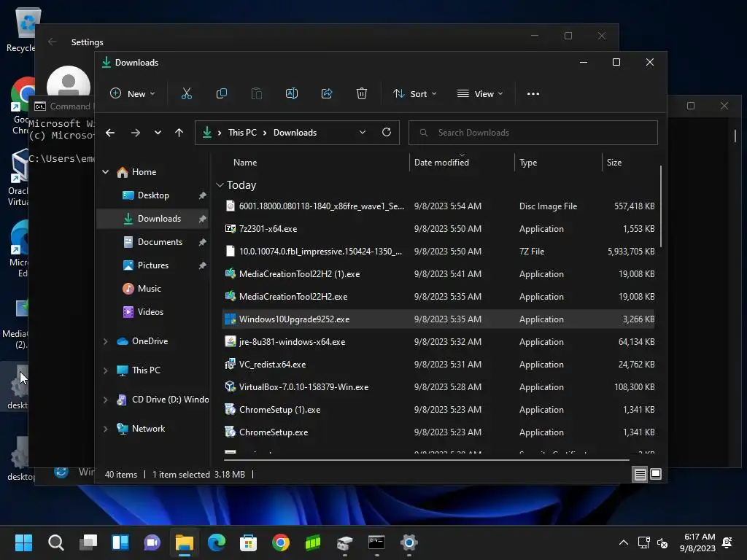Open Windows Start menu
Viewport: 747px width, 560px height.
[23, 542]
